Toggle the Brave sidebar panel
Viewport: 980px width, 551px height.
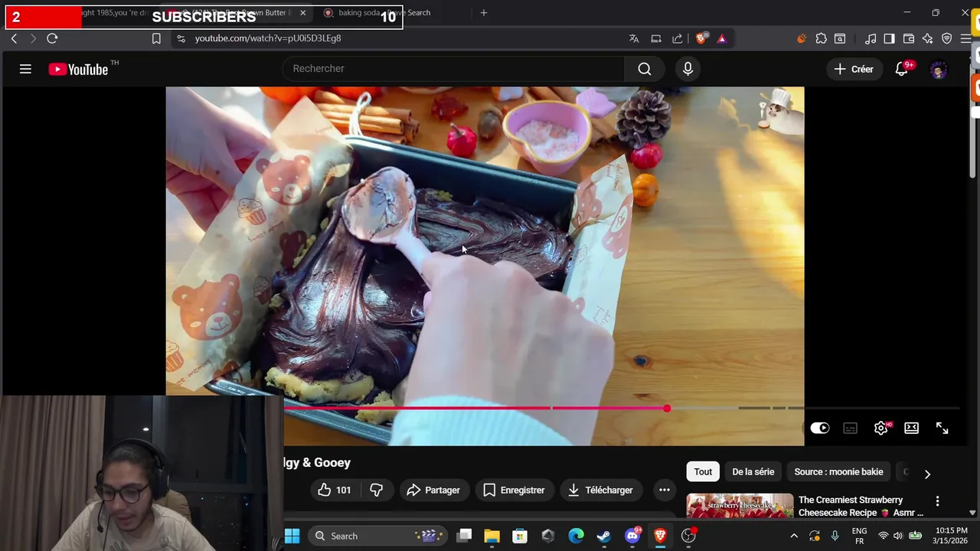tap(889, 38)
